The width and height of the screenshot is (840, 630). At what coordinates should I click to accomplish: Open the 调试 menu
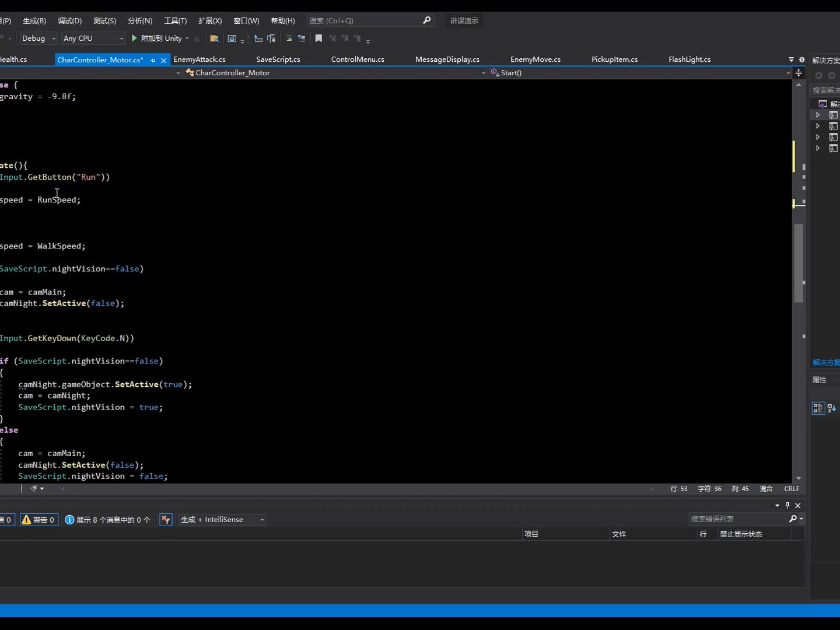click(x=69, y=20)
